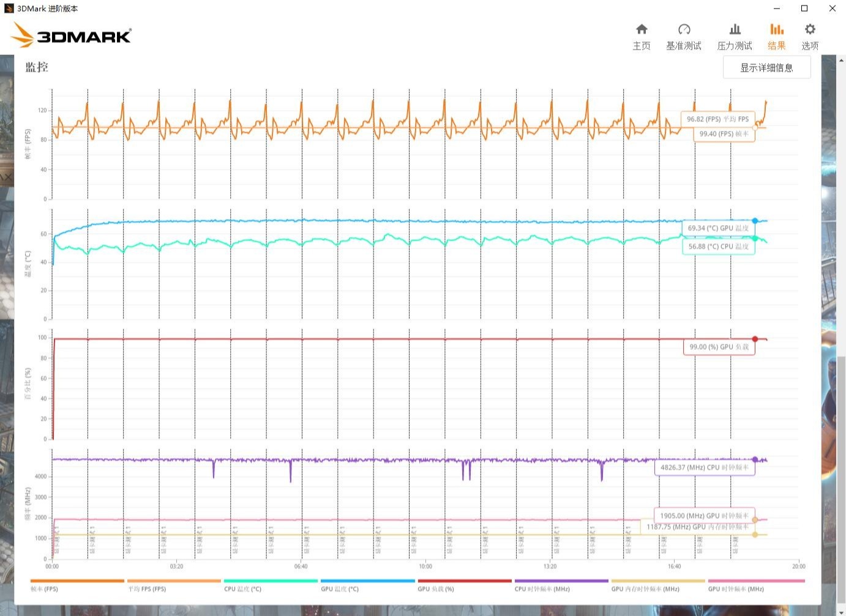Click the red GPU load marker dot
Viewport: 846px width, 616px height.
(x=755, y=339)
